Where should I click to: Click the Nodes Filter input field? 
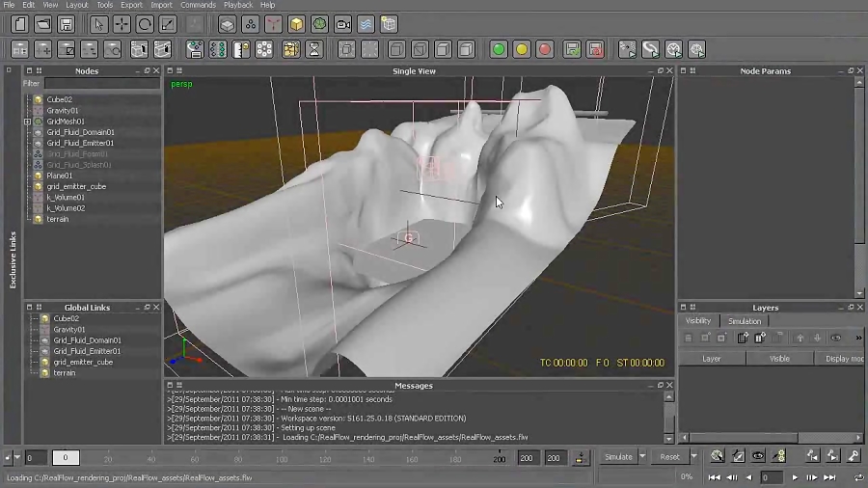pos(102,83)
